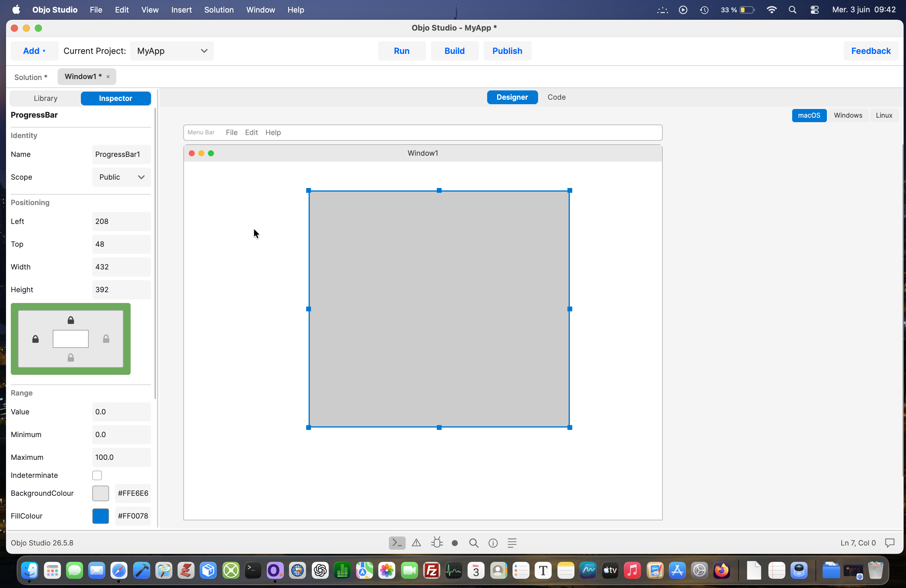Open Activity Monitor from the dock
Viewport: 906px width, 588px height.
click(x=454, y=571)
